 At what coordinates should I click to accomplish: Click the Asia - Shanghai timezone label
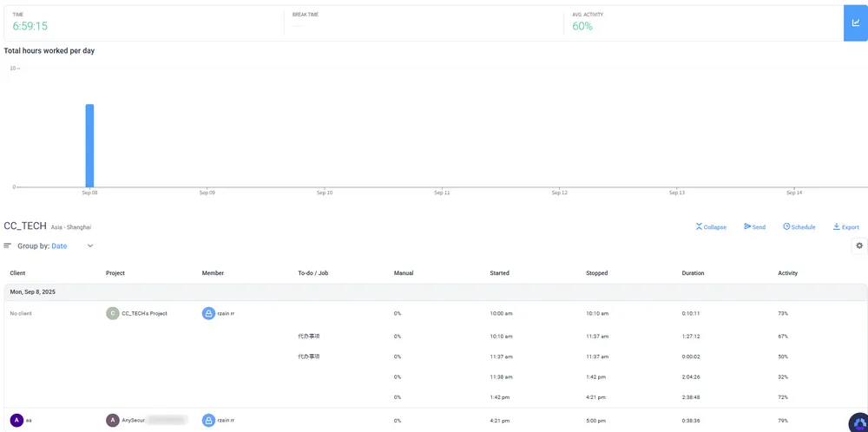point(71,227)
